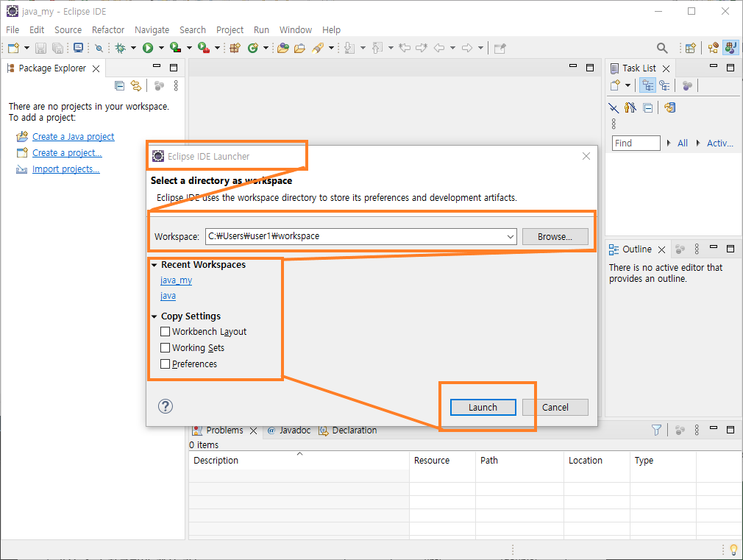Click the Coverage run icon
This screenshot has width=743, height=560.
coord(175,48)
